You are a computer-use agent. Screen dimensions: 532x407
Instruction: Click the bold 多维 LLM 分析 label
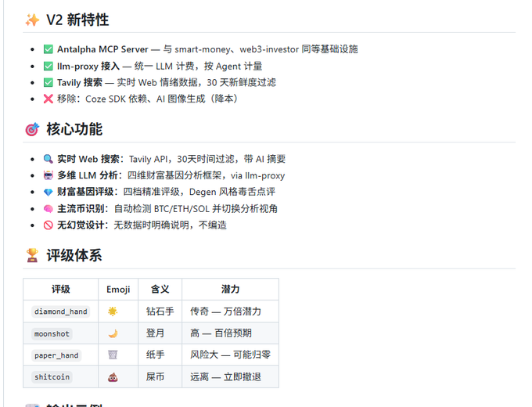(88, 175)
